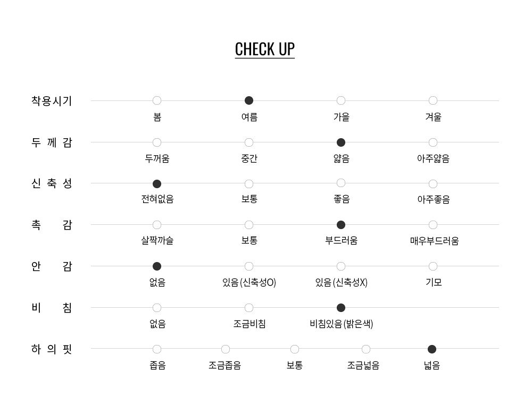Viewport: 532px width, 413px height.
Task: Pick the 아주얇음 thickness circle
Action: click(433, 142)
